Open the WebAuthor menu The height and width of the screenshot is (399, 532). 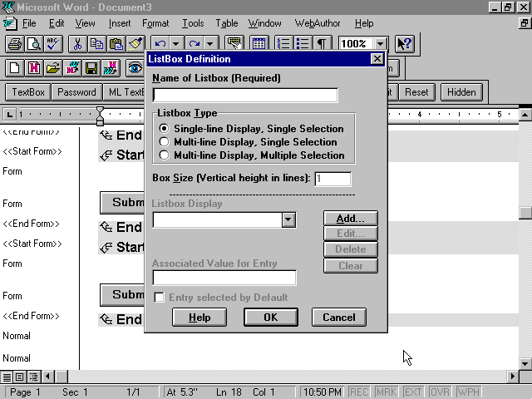pyautogui.click(x=318, y=23)
